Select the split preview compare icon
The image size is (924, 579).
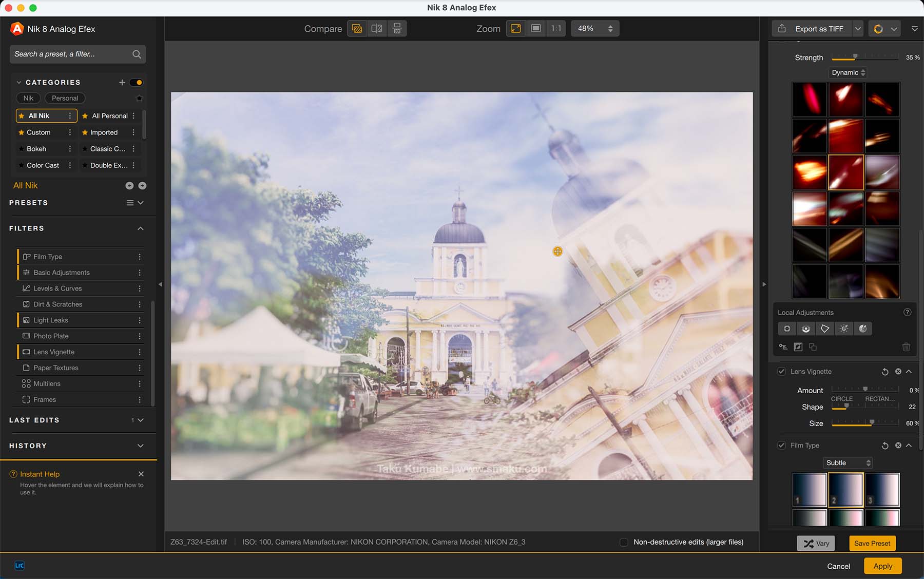pyautogui.click(x=377, y=29)
